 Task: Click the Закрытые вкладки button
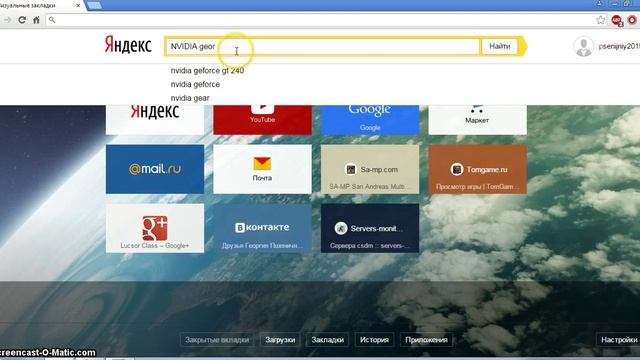[217, 340]
